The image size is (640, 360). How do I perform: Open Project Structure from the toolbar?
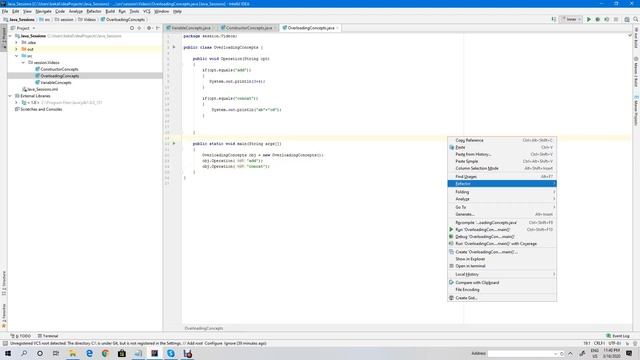[627, 19]
